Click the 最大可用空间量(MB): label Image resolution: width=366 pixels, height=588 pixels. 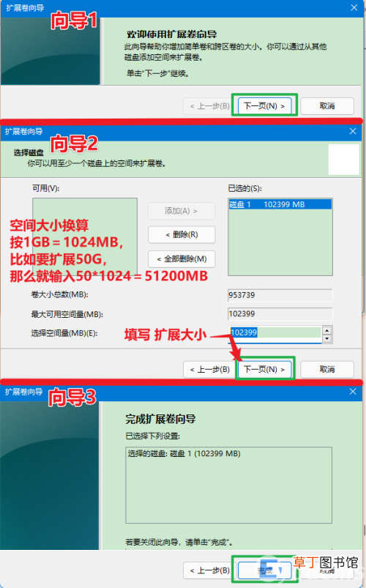[x=67, y=314]
